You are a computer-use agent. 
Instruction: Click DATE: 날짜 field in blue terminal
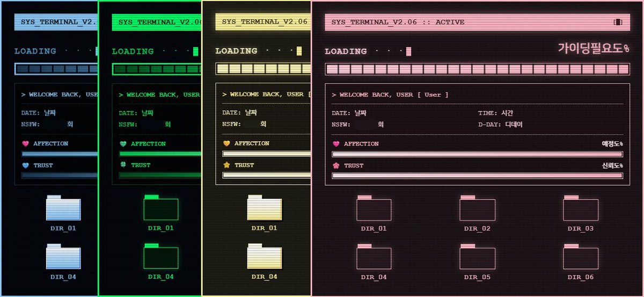(39, 113)
